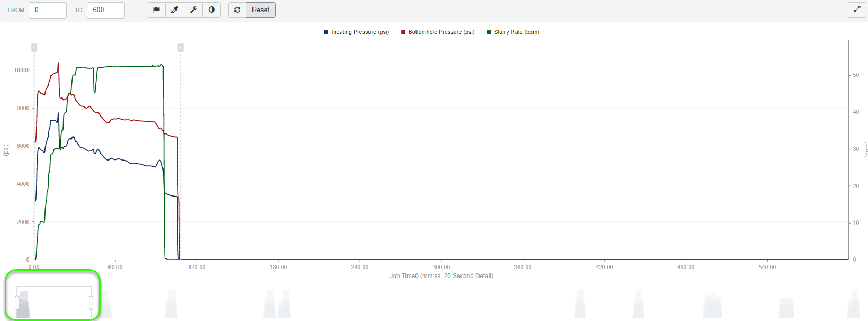868x321 pixels.
Task: Toggle Slurry Rate (bpm) legend series
Action: point(513,32)
